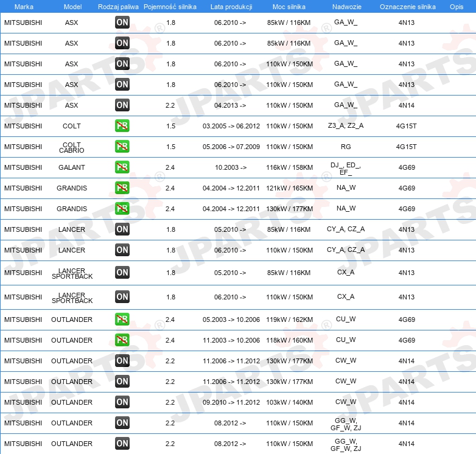
Task: Click CX_A in LANCER SPORTBACK 05.2010 row
Action: [346, 272]
